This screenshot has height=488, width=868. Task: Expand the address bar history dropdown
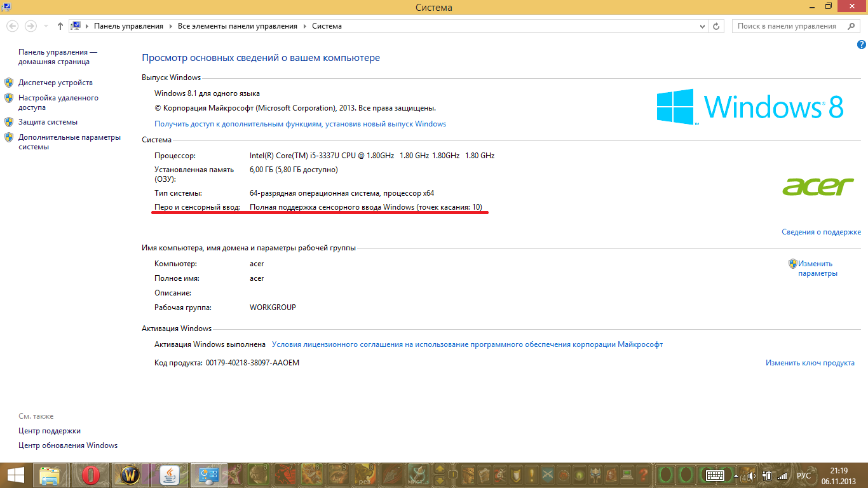[702, 26]
